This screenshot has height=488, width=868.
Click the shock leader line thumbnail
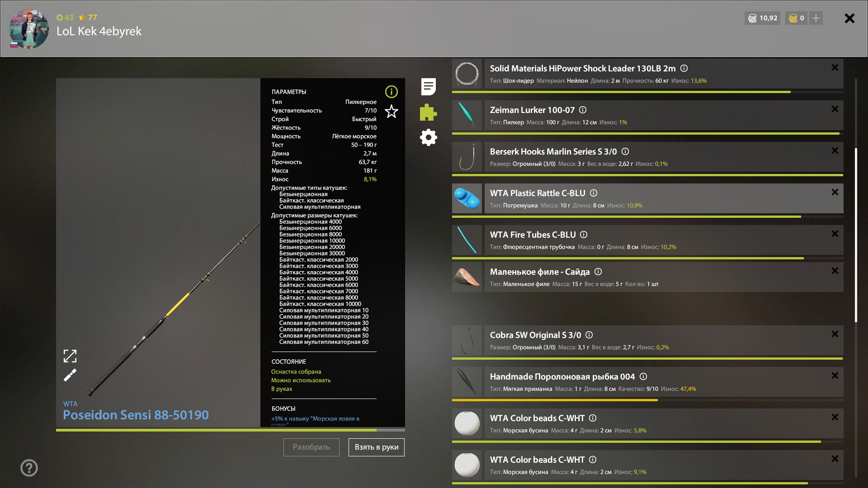(x=467, y=74)
